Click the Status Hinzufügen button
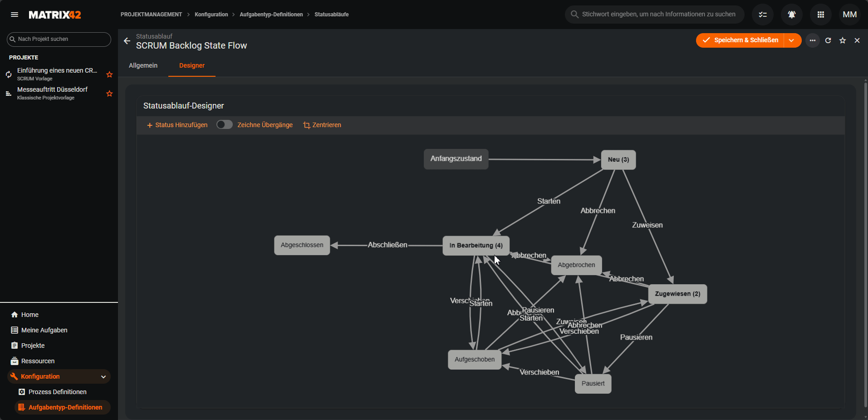This screenshot has height=420, width=868. [x=177, y=125]
